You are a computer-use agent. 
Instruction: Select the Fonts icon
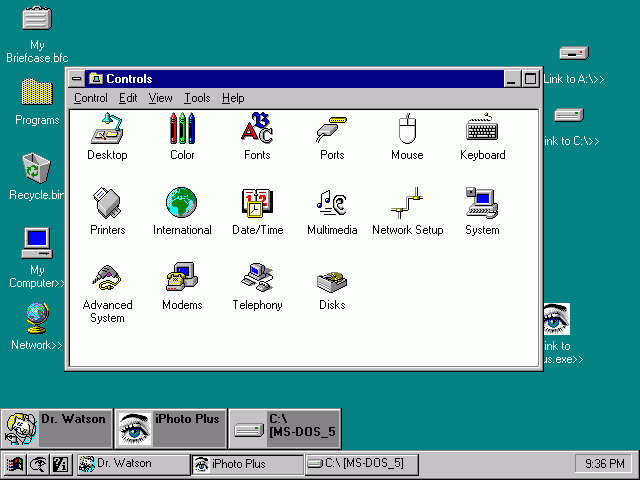pos(257,128)
